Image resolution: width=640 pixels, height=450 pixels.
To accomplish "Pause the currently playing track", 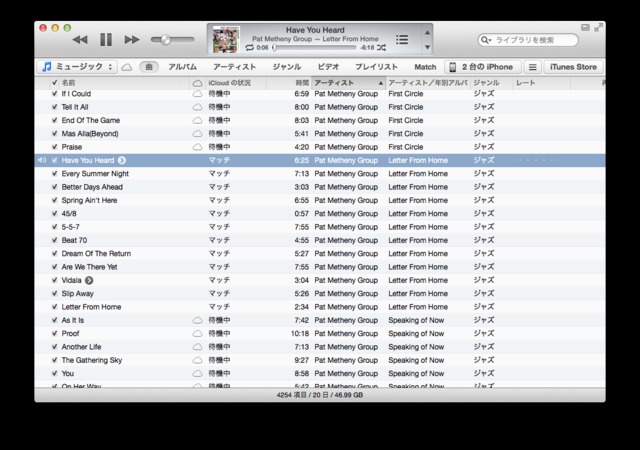I will coord(106,40).
